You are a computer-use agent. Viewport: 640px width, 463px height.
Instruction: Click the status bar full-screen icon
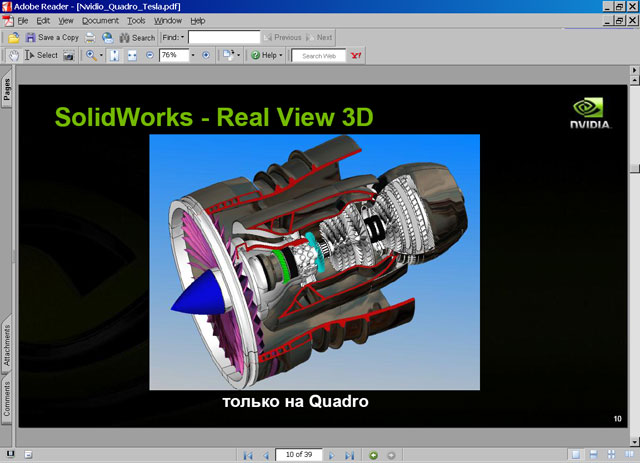point(11,454)
